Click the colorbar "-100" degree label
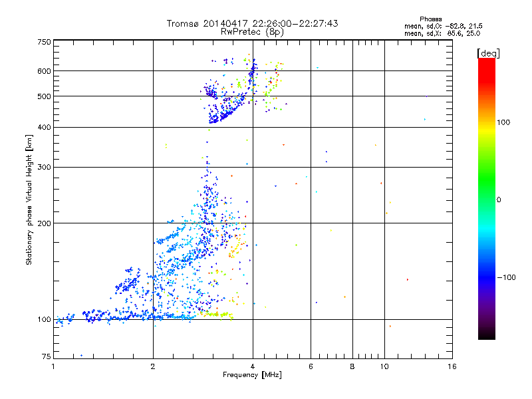The image size is (532, 399). 507,277
